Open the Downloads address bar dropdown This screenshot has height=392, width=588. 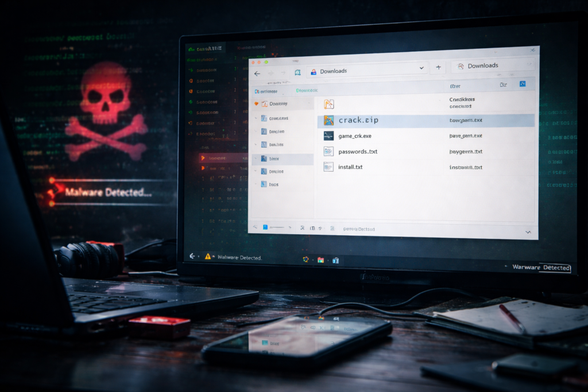click(421, 68)
